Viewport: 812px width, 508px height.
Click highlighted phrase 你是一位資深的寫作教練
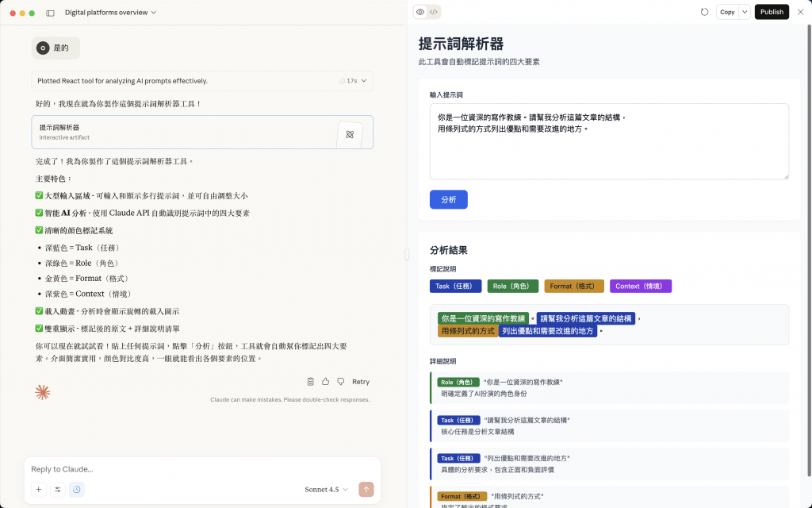click(483, 318)
